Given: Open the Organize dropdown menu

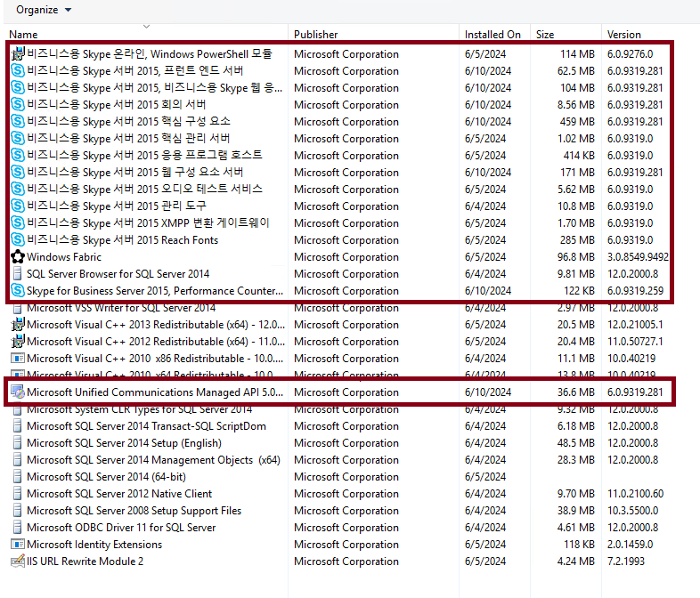Looking at the screenshot, I should [44, 10].
